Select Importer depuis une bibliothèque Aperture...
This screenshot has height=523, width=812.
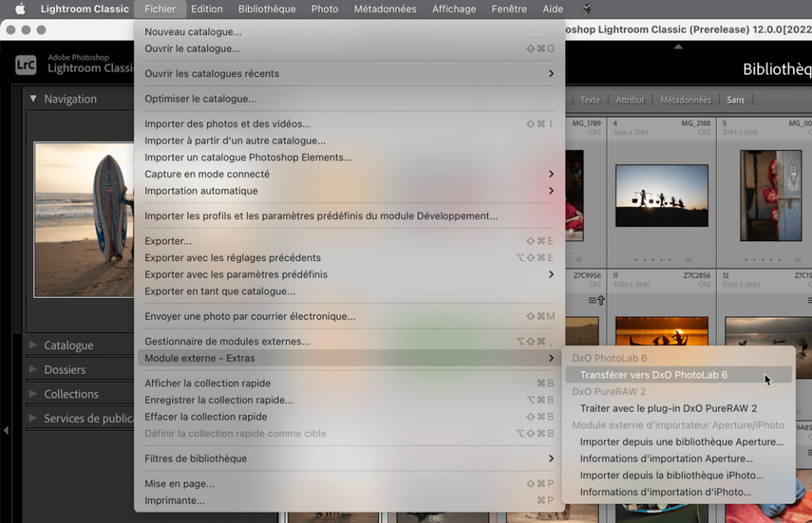coord(679,441)
